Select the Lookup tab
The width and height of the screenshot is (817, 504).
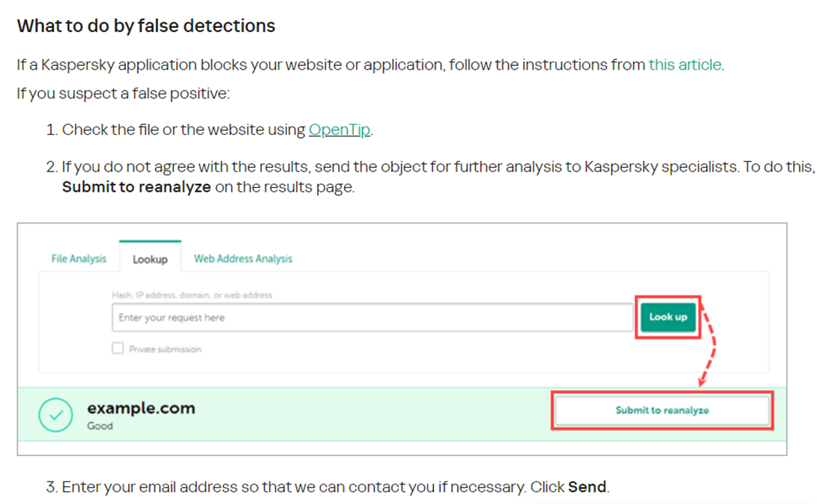[x=150, y=260]
